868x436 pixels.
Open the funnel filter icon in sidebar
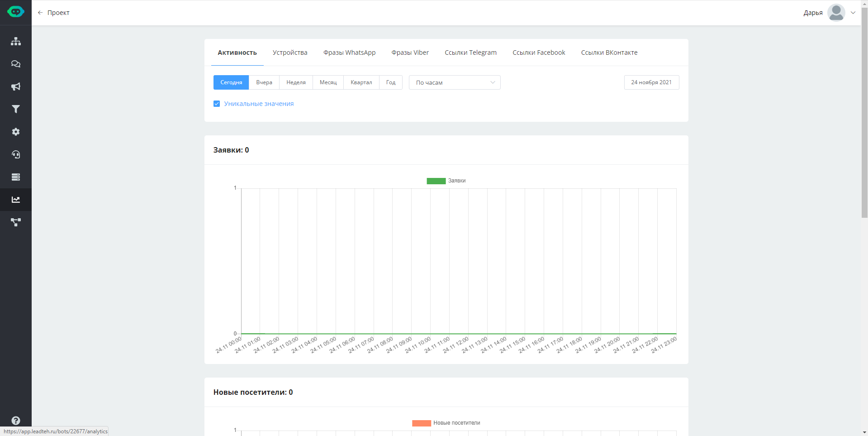click(16, 109)
